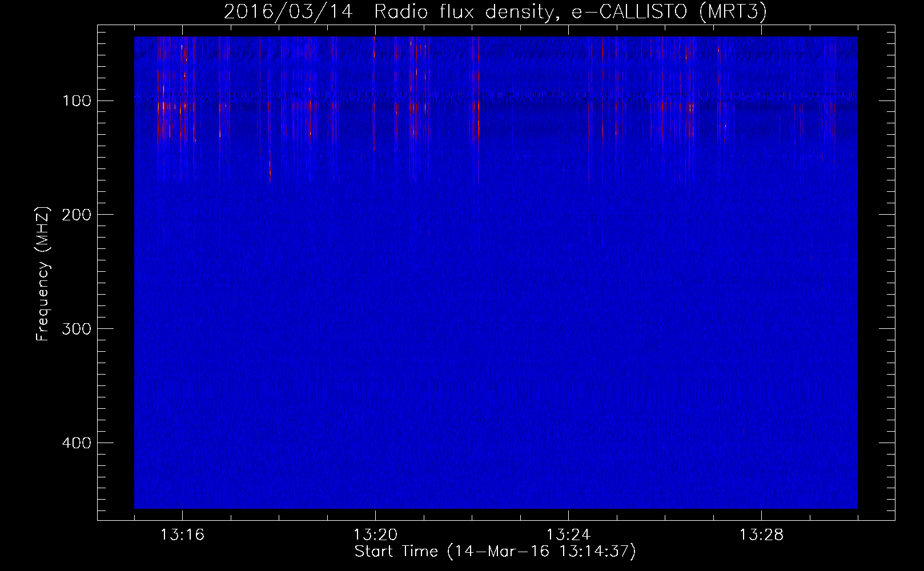
Task: Click the 13:28 time tick label
Action: click(761, 535)
